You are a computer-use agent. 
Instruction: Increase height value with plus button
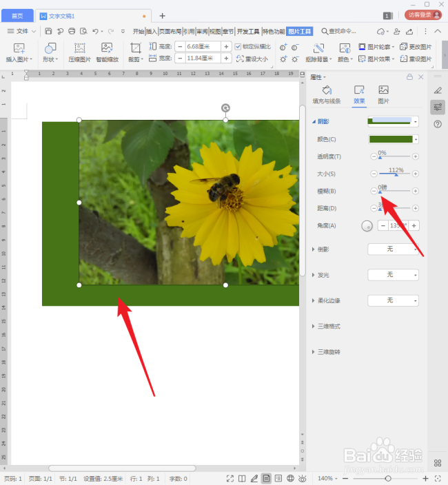[x=226, y=47]
